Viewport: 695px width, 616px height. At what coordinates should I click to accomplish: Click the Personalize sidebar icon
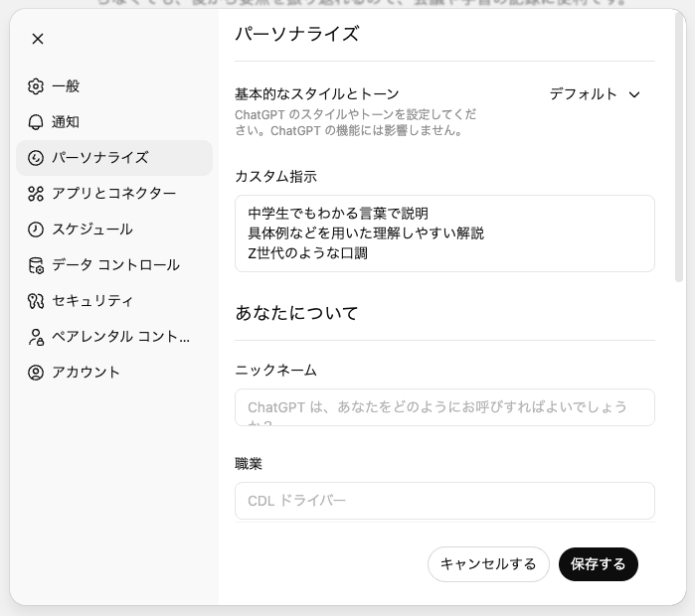(x=36, y=158)
